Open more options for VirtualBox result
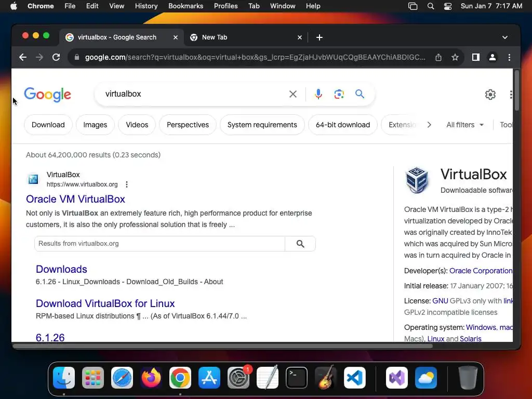The image size is (532, 399). pyautogui.click(x=127, y=184)
